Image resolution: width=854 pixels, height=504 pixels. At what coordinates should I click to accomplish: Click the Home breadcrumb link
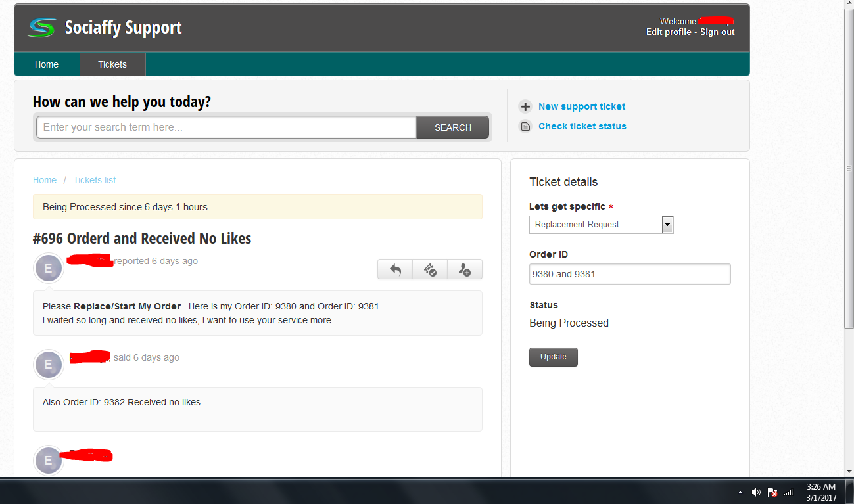click(x=45, y=180)
